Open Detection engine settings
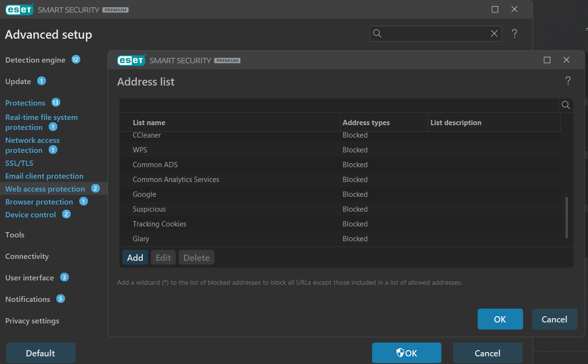Screen dimensions: 588x364 coord(35,60)
